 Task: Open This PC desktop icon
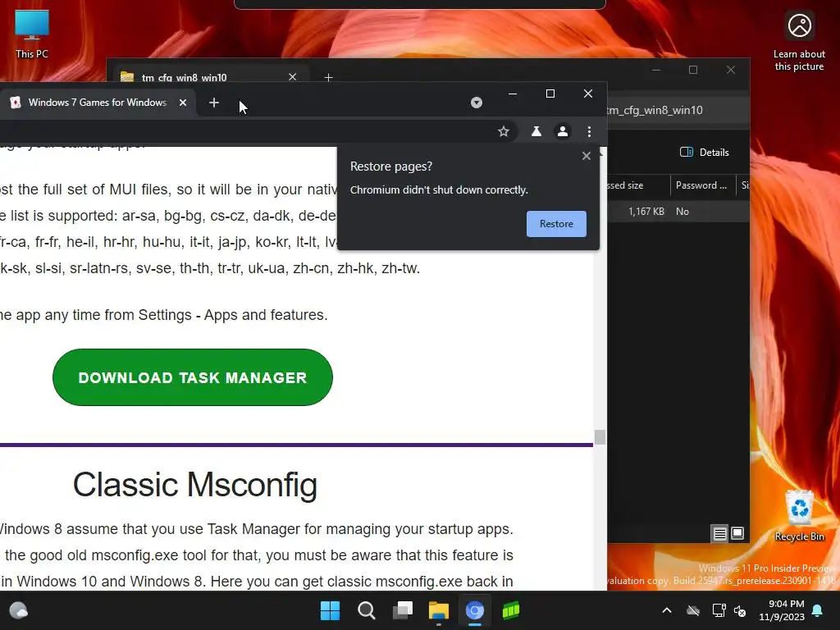tap(32, 34)
